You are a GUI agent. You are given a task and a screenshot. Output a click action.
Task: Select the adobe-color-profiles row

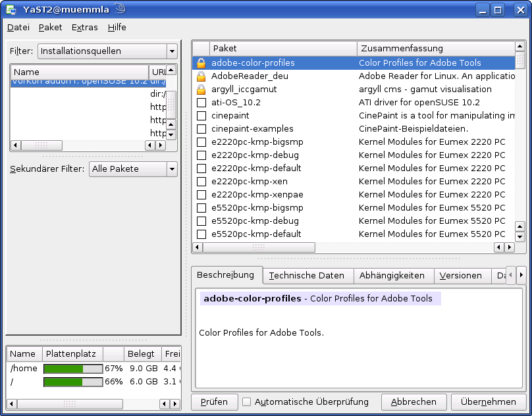click(354, 63)
